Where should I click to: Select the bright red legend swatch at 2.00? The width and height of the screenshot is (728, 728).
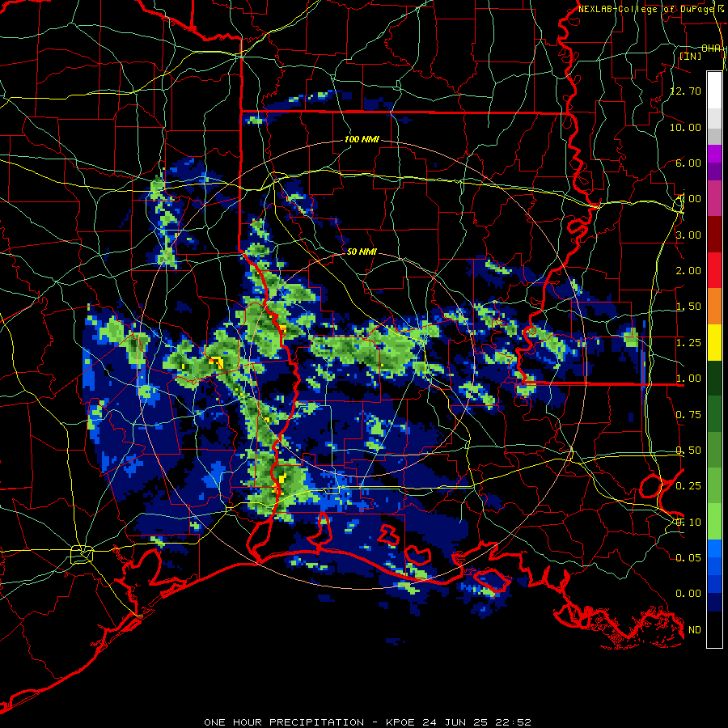(714, 270)
